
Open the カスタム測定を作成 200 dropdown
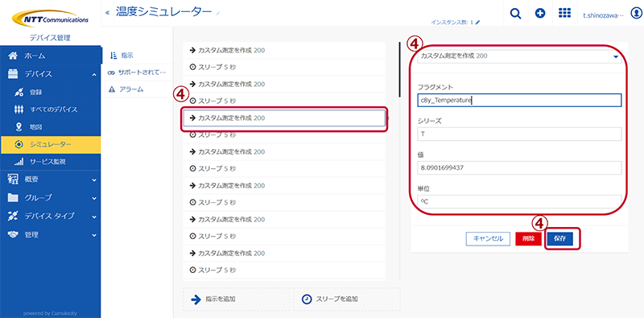click(x=519, y=56)
